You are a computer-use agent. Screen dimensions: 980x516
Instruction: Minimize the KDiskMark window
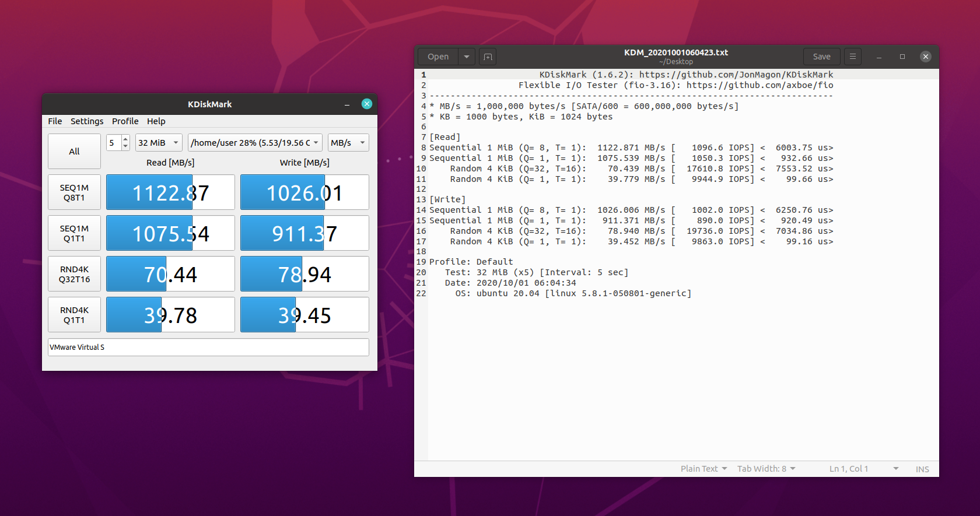pyautogui.click(x=347, y=104)
